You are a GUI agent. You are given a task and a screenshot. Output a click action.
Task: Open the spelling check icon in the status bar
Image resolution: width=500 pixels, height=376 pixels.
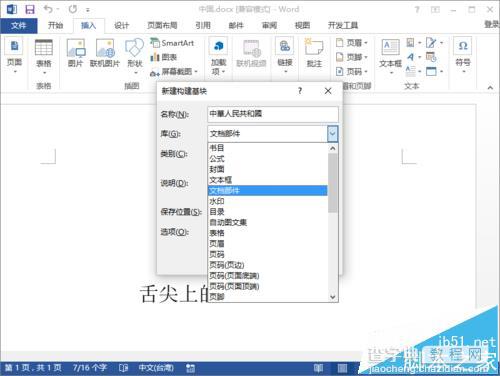point(123,368)
